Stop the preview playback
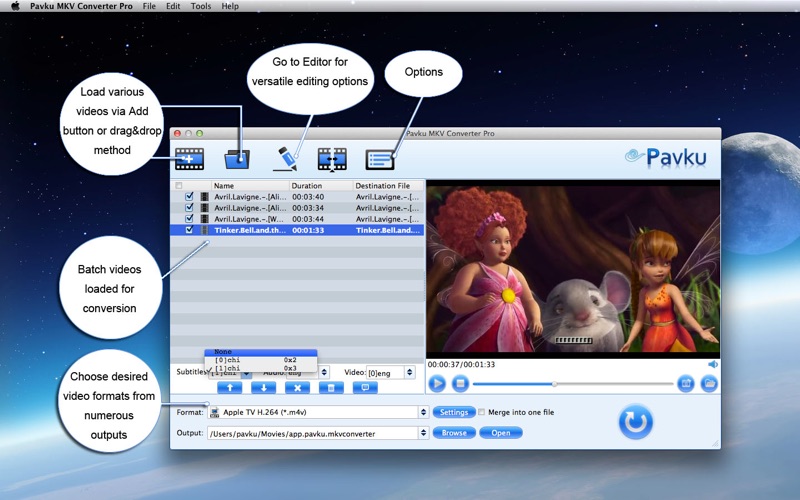Viewport: 800px width, 500px height. 460,383
